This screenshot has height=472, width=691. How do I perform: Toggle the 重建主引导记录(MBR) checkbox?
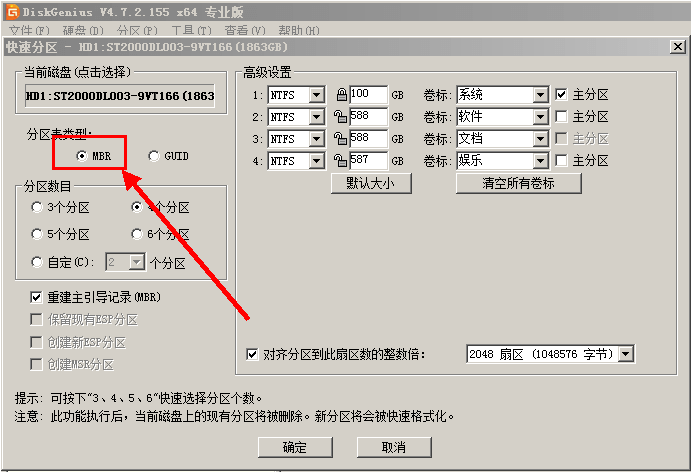tap(37, 298)
